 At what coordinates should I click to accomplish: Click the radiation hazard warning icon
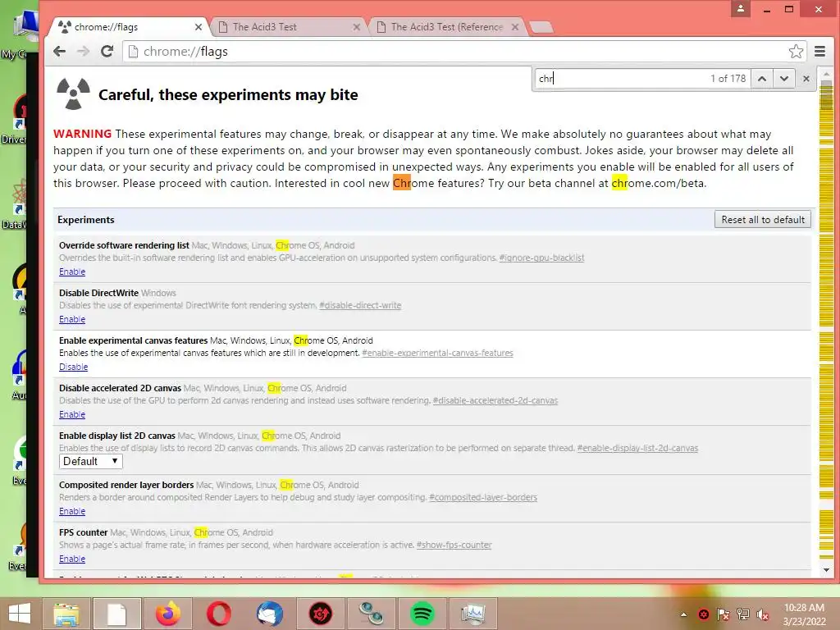pos(73,94)
